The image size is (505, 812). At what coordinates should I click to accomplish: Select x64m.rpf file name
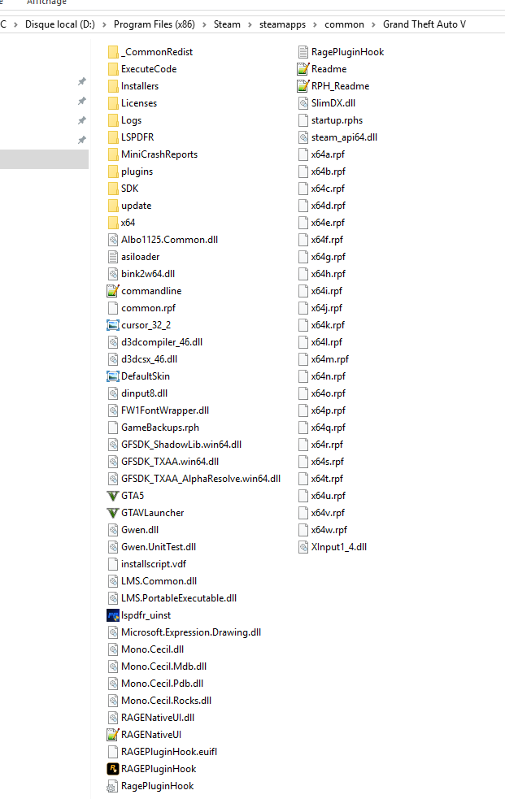[x=330, y=359]
